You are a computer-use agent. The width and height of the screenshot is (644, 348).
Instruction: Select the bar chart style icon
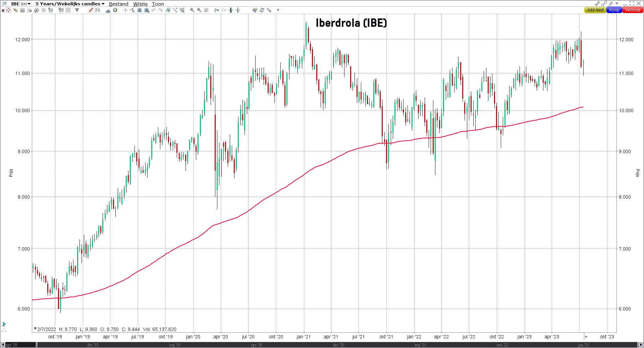(98, 10)
